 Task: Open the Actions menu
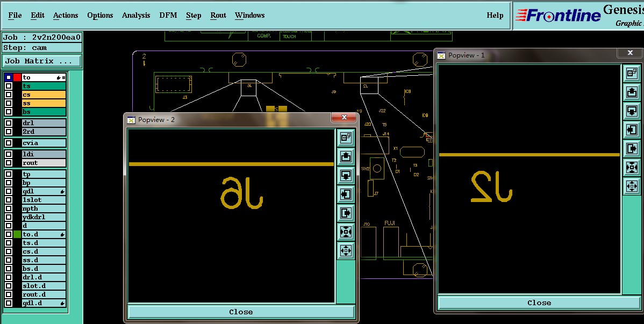pos(66,15)
